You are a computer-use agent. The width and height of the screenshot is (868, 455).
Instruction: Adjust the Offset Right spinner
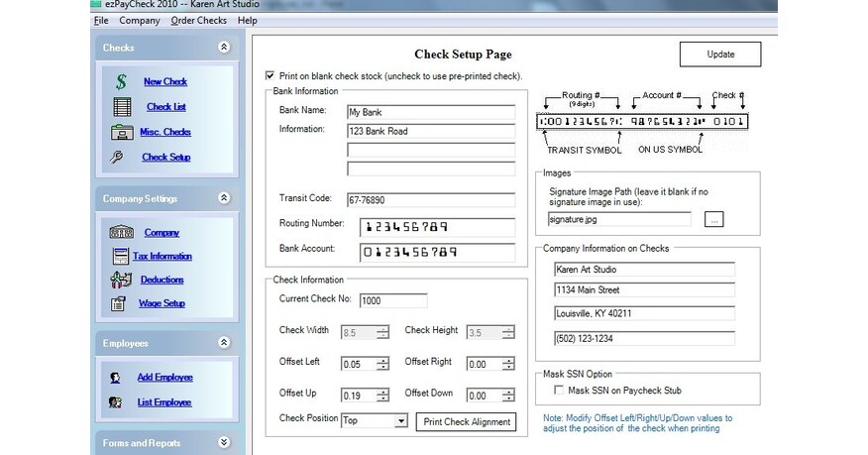508,364
